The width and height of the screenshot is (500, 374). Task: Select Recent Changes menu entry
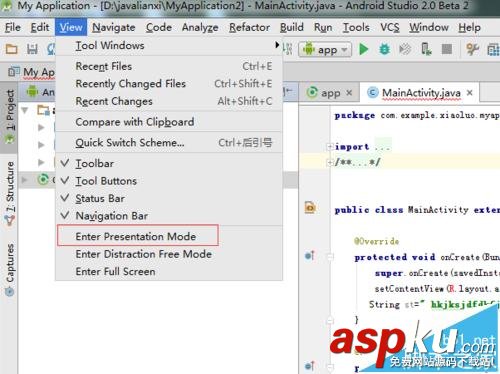169,101
